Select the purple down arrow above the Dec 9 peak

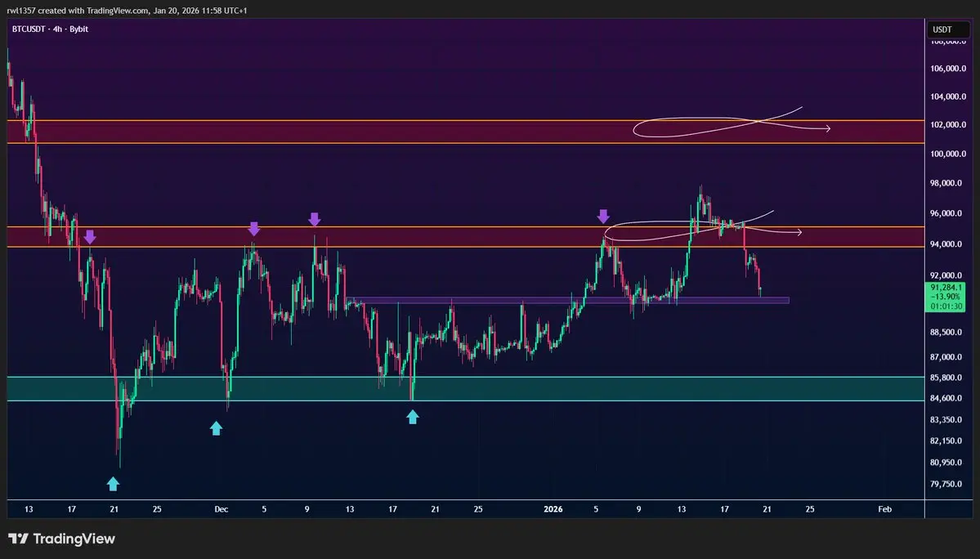coord(315,218)
